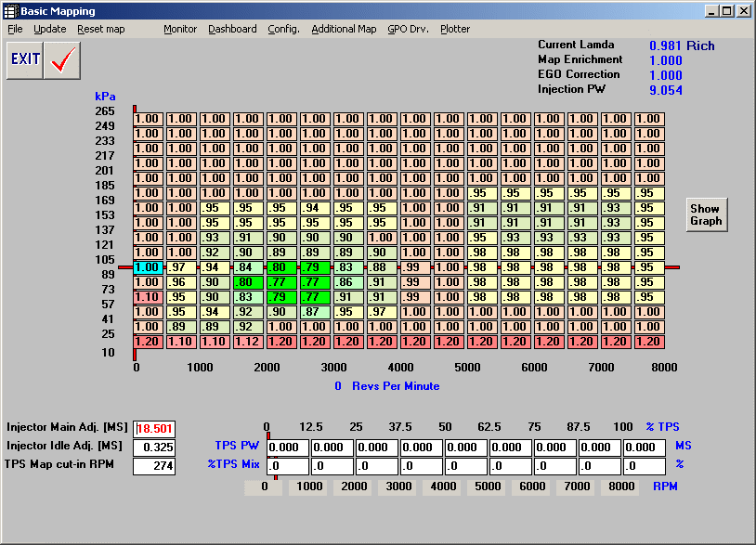Open the Update menu
This screenshot has width=756, height=545.
(x=49, y=29)
